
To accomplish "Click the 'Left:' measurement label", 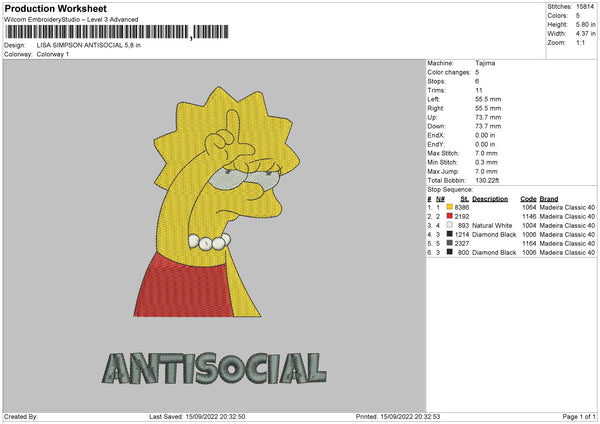I will pos(434,99).
